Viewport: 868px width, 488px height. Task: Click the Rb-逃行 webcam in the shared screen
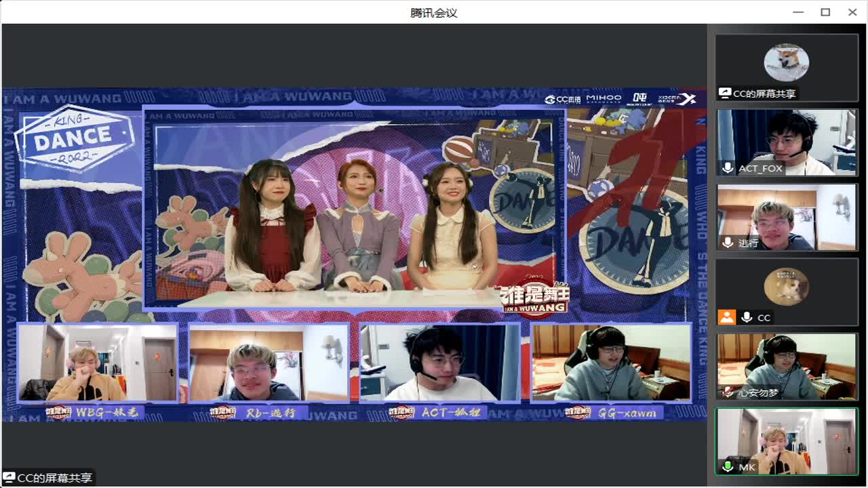(x=269, y=362)
